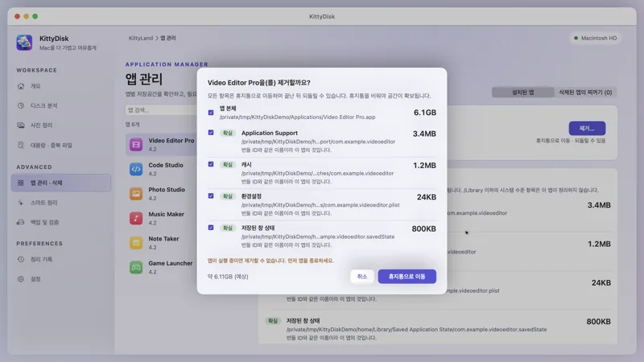Click the Game Launcher app icon
The image size is (644, 362).
coord(136,268)
